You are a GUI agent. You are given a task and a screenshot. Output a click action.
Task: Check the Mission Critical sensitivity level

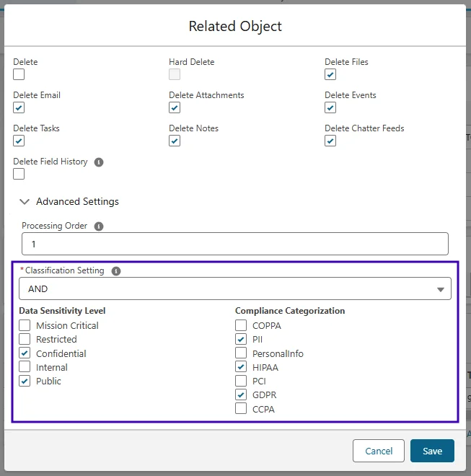point(25,326)
